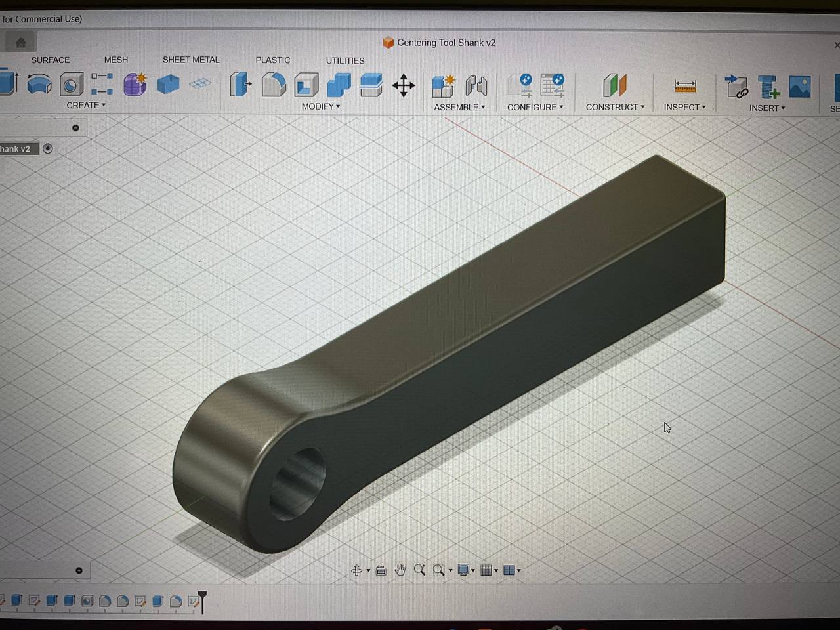Open the CONSTRUCT dropdown menu
Screen dimensions: 840x630
pyautogui.click(x=615, y=107)
